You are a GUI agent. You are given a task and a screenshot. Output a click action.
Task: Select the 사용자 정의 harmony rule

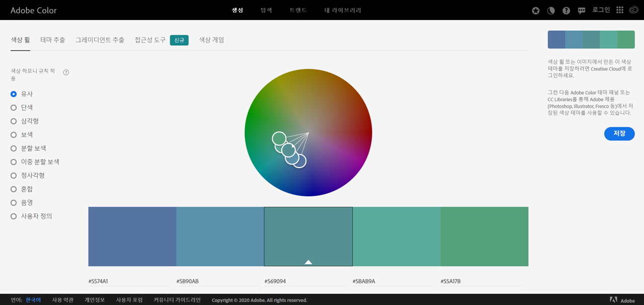32,216
